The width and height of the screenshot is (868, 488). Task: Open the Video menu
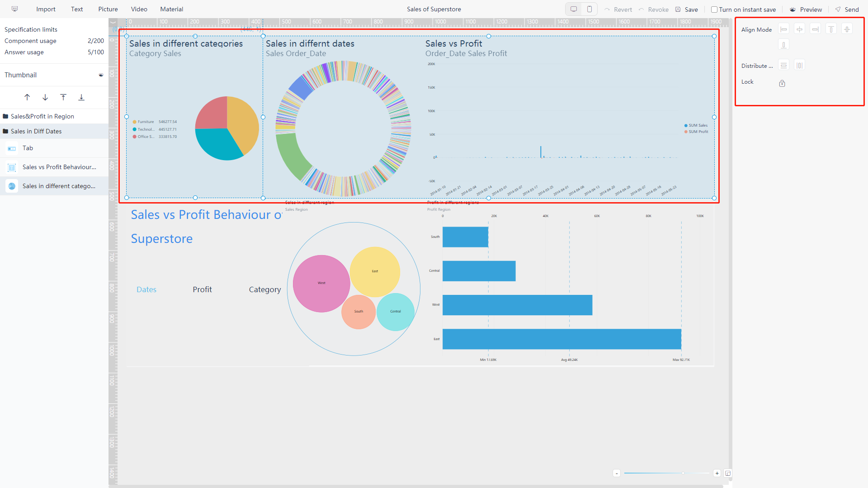(139, 9)
